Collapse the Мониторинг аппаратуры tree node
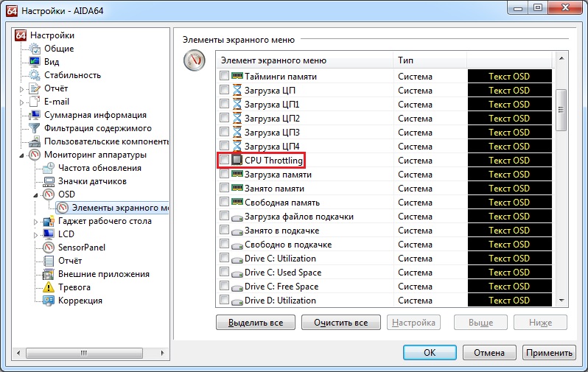Viewport: 588px width, 372px height. [22, 155]
